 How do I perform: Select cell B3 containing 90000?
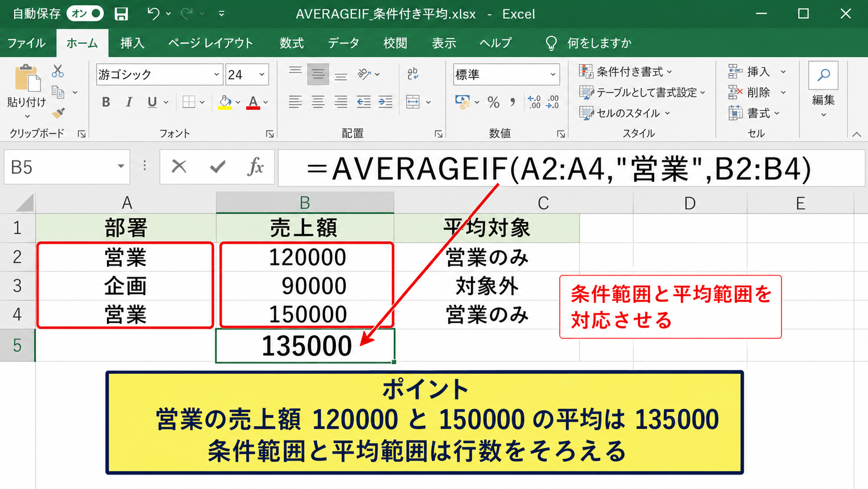click(305, 286)
